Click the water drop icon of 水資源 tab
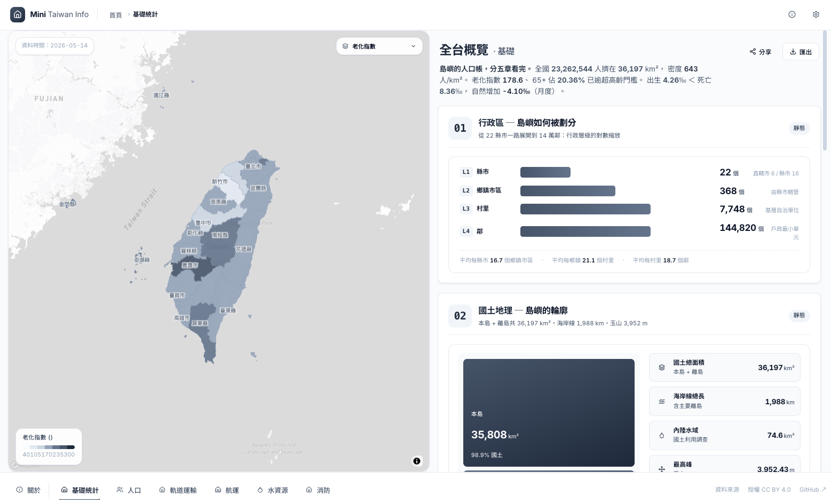831x504 pixels. pyautogui.click(x=260, y=490)
